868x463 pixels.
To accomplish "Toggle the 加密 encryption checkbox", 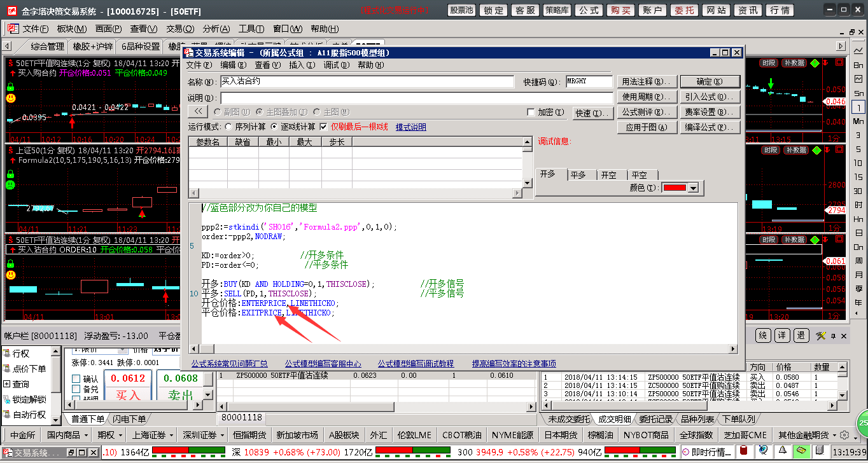I will coord(531,112).
